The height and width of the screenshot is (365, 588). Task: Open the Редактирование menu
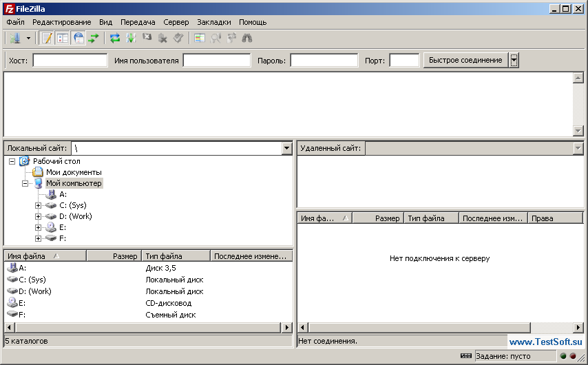61,22
